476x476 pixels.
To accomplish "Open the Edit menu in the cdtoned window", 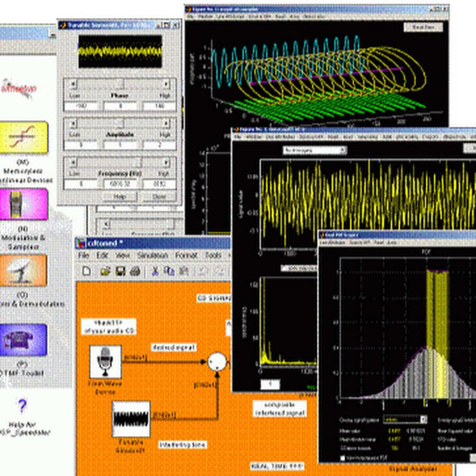I will [x=102, y=255].
